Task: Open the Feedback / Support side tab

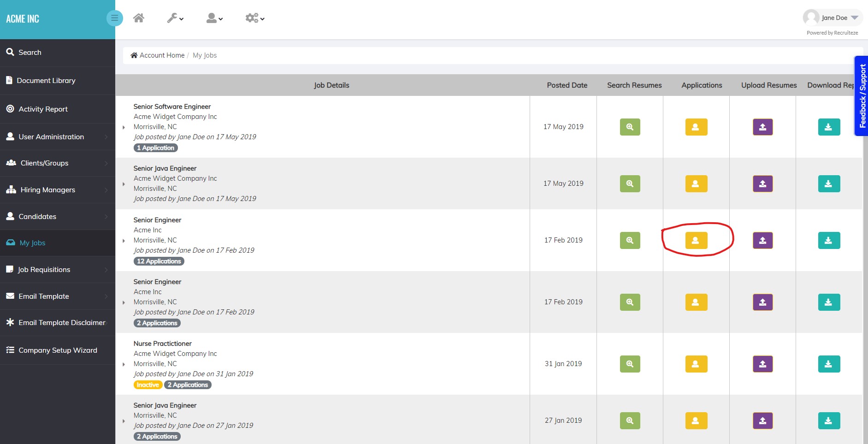Action: (x=862, y=96)
